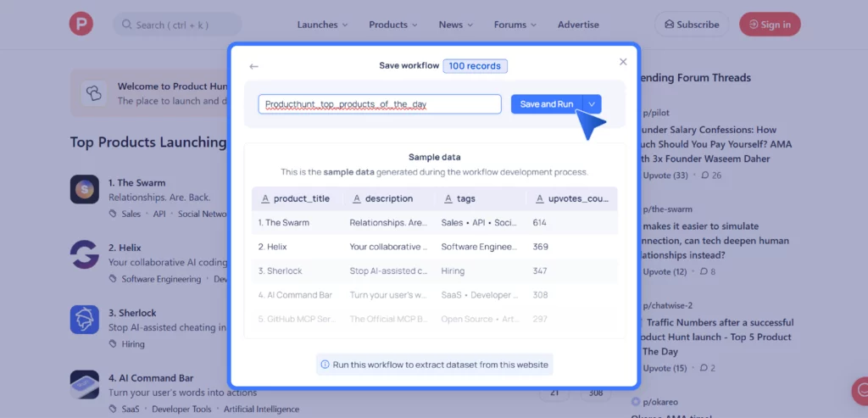Click the tag icon under Sherlock

113,344
